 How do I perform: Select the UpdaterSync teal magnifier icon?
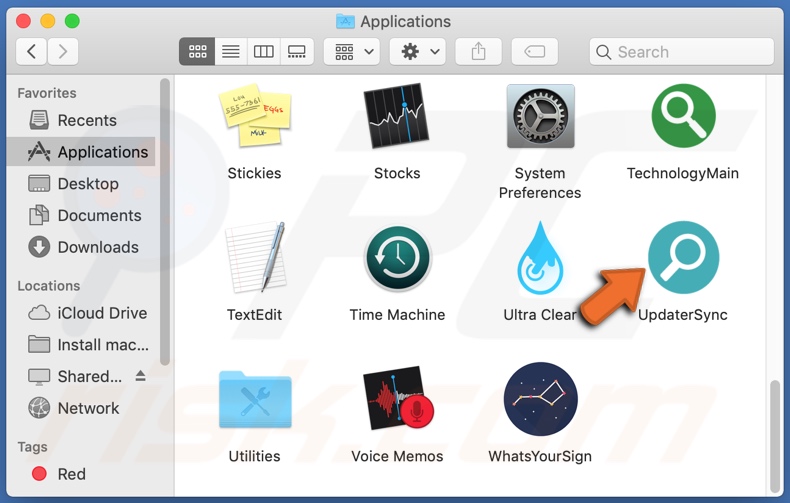coord(683,258)
